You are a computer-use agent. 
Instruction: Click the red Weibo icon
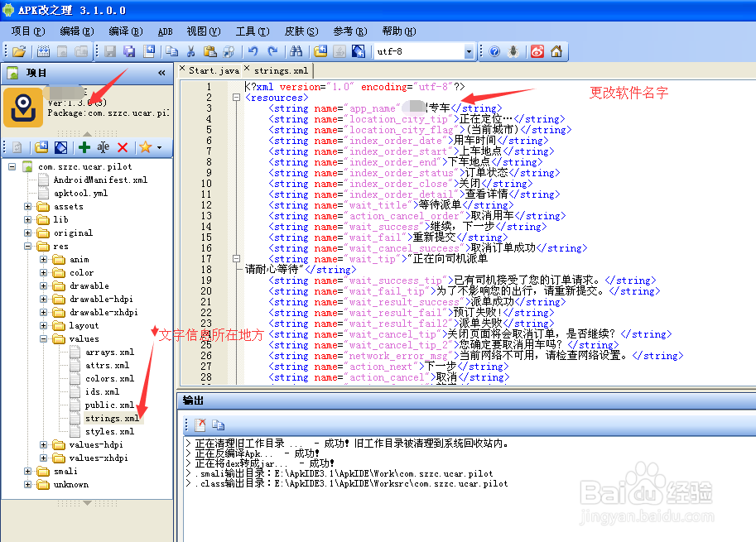tap(537, 51)
